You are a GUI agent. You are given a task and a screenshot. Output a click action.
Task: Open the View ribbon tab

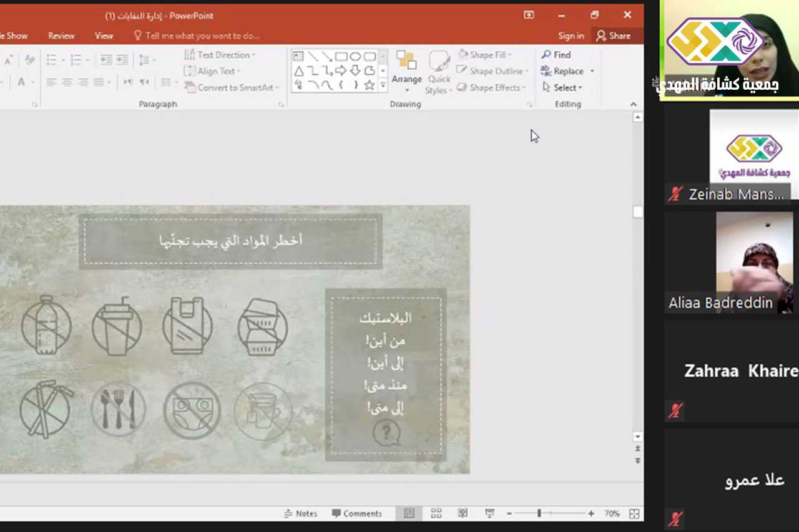pyautogui.click(x=104, y=36)
